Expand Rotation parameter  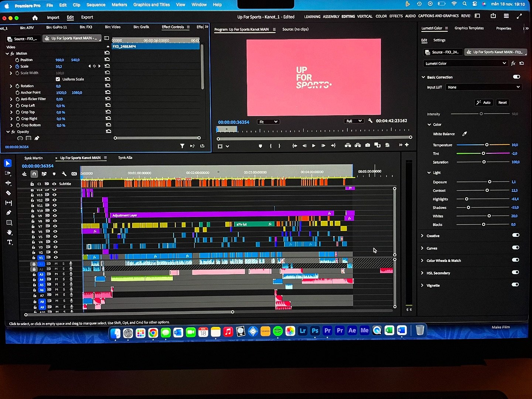11,86
